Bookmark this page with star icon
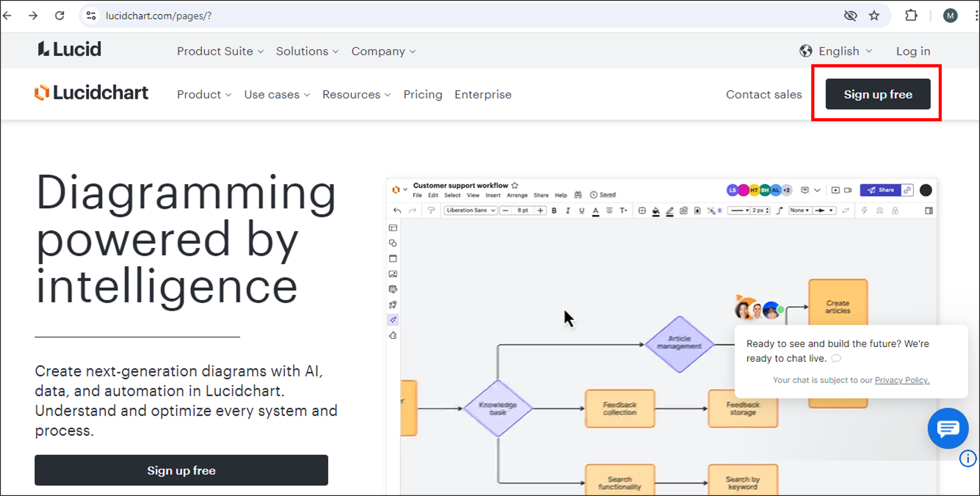The height and width of the screenshot is (496, 980). [x=874, y=16]
